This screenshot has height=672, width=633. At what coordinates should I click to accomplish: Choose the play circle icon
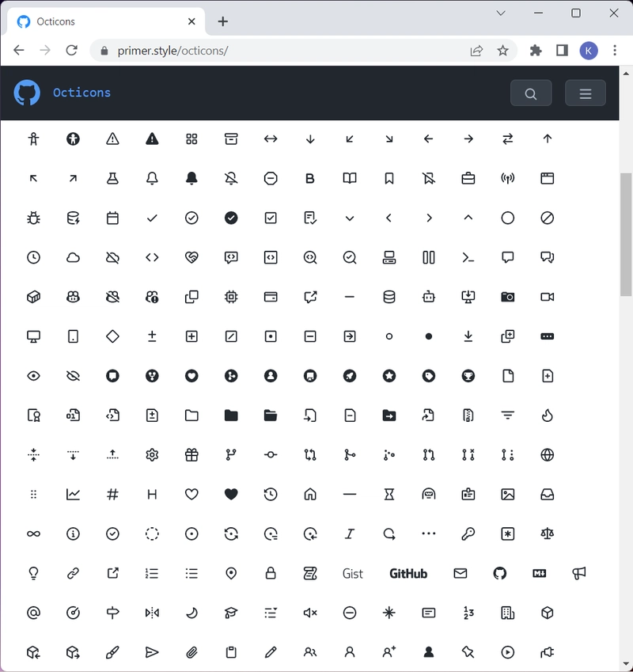[507, 652]
